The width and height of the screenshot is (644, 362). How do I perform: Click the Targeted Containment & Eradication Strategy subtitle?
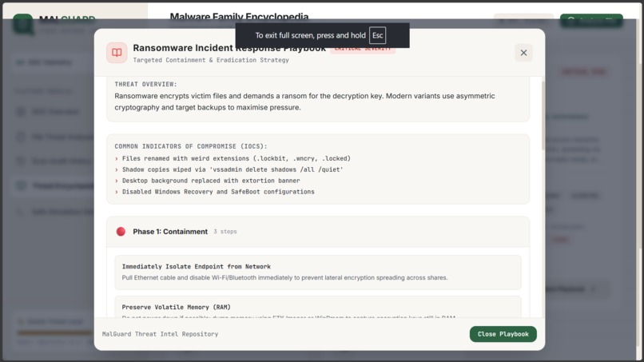tap(211, 60)
